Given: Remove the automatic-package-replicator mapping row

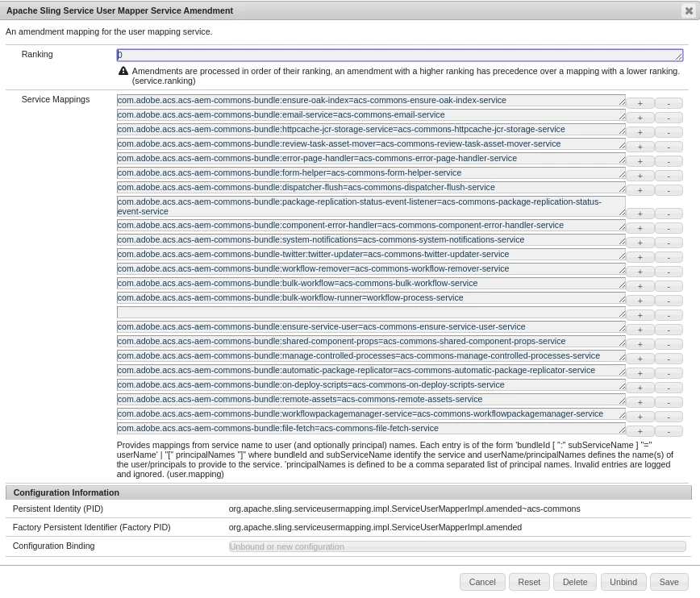Looking at the screenshot, I should [x=669, y=373].
